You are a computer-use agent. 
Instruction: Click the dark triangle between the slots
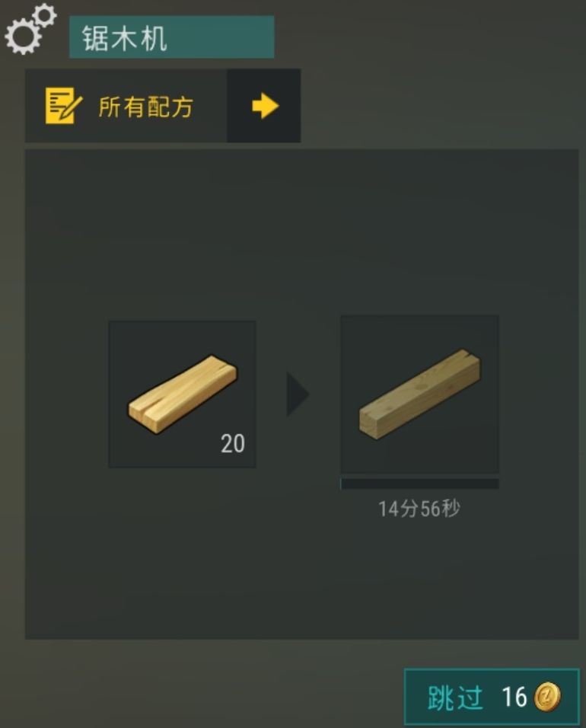298,394
